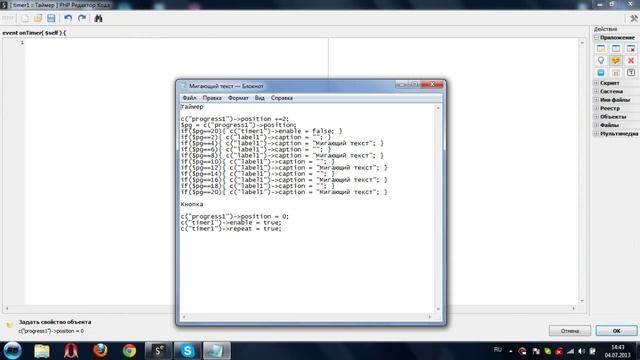Expand the Скрипт actions group

596,83
